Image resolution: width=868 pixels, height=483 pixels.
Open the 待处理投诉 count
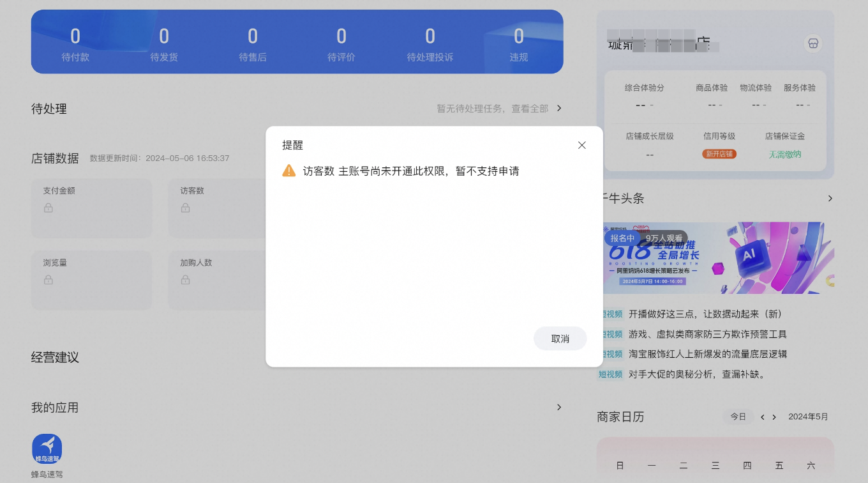[430, 43]
